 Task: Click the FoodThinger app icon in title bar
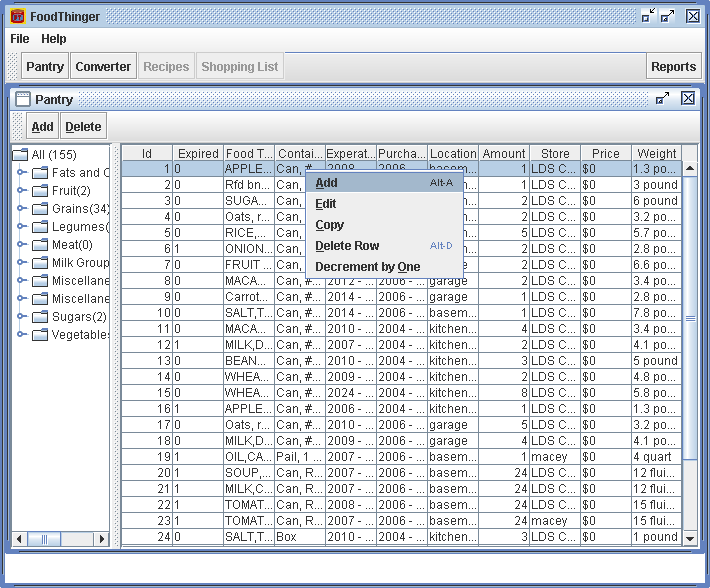(17, 16)
